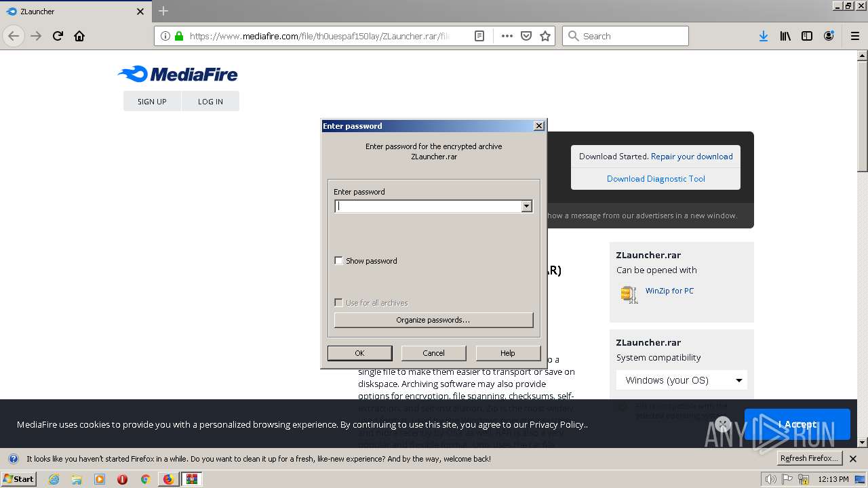The width and height of the screenshot is (868, 488).
Task: Click the MediaFire logo
Action: [x=178, y=74]
